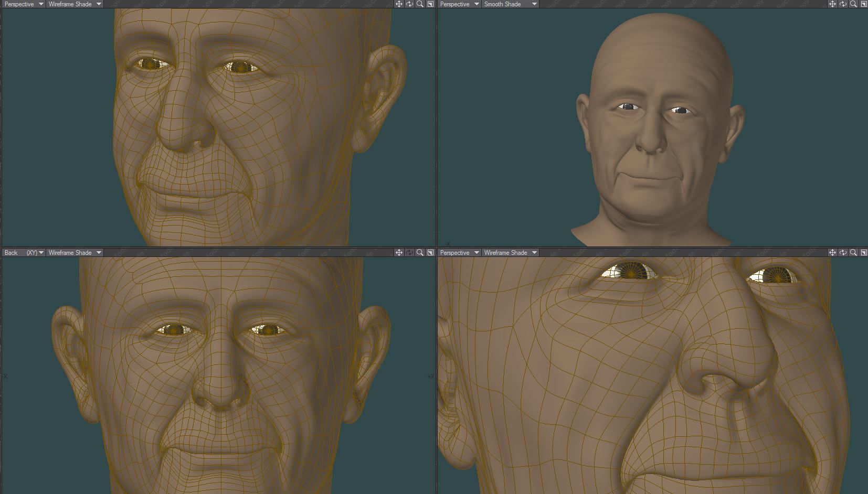Click the zoom magnifier in top-left viewport
868x494 pixels.
[420, 4]
